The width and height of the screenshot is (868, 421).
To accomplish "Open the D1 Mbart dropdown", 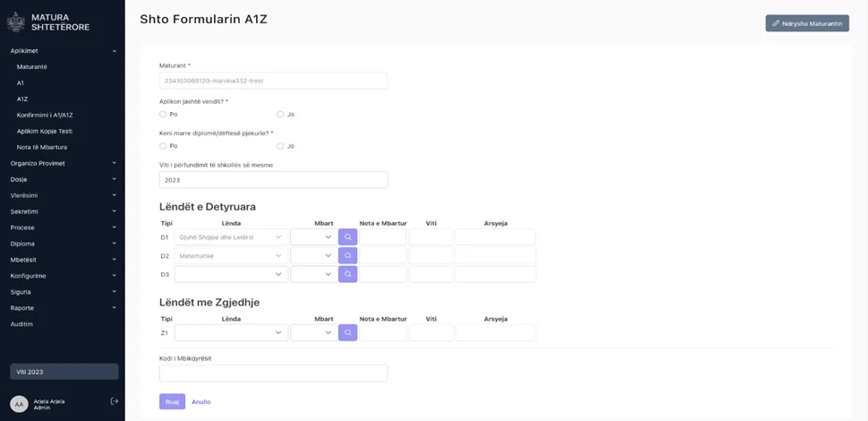I will click(314, 237).
